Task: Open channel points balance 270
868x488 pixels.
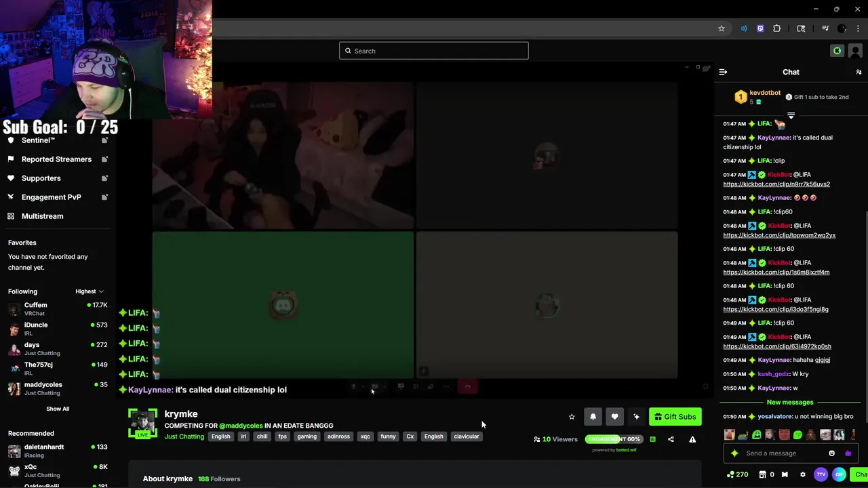Action: click(737, 474)
